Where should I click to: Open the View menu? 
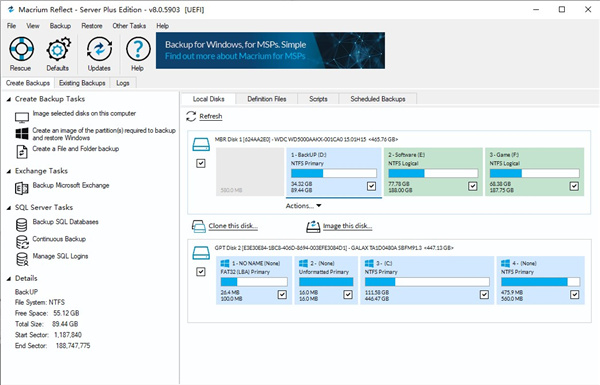[x=33, y=26]
